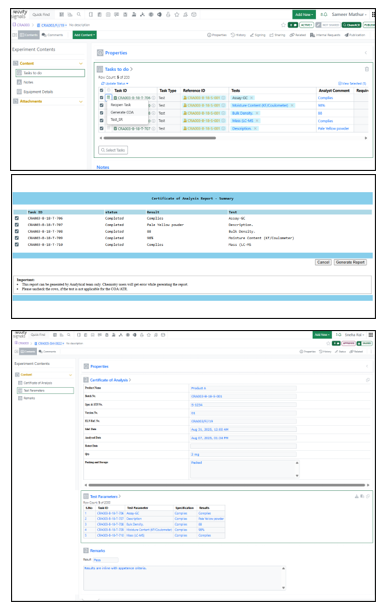The image size is (385, 609).
Task: Click the Tasks to do horizontal scrollbar
Action: click(159, 138)
